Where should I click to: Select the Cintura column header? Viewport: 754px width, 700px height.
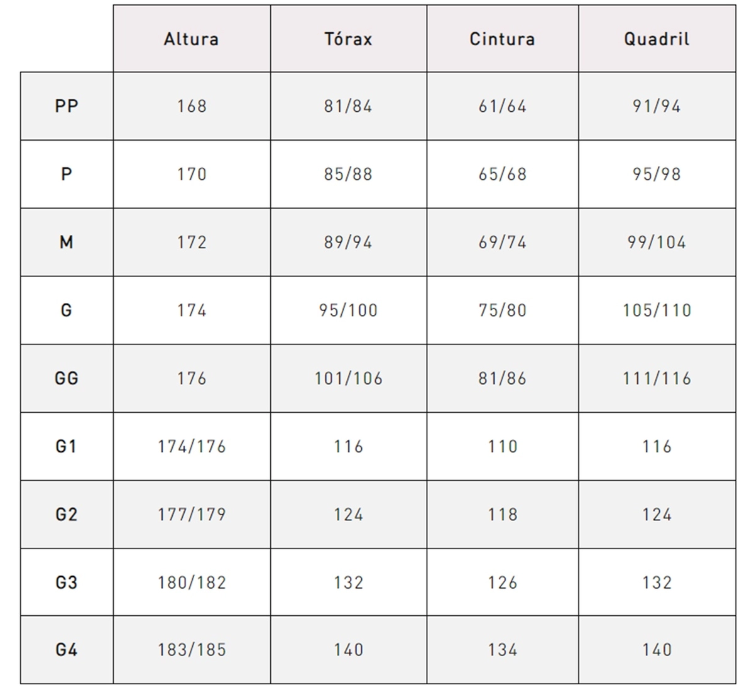coord(503,39)
